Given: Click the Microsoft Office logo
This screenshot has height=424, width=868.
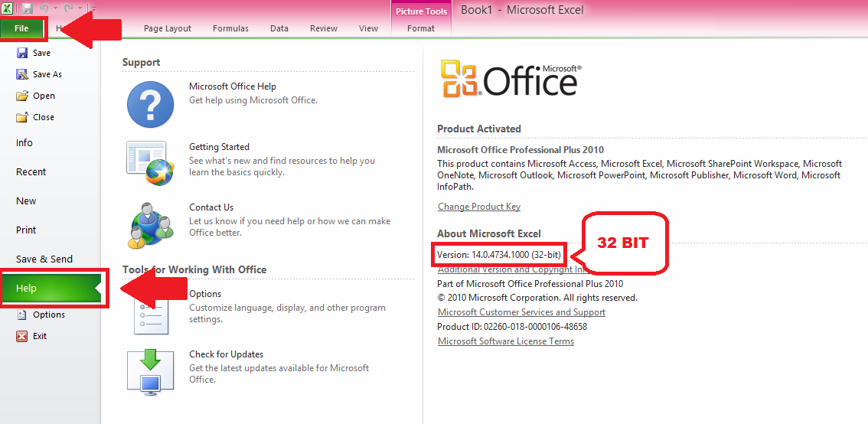Looking at the screenshot, I should [510, 78].
